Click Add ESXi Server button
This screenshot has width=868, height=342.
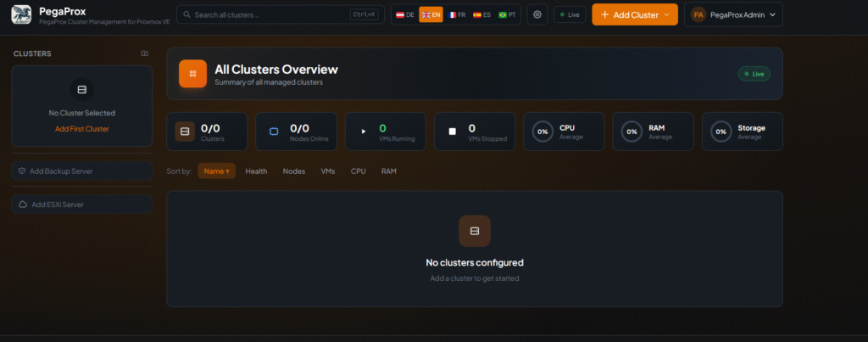pyautogui.click(x=82, y=205)
